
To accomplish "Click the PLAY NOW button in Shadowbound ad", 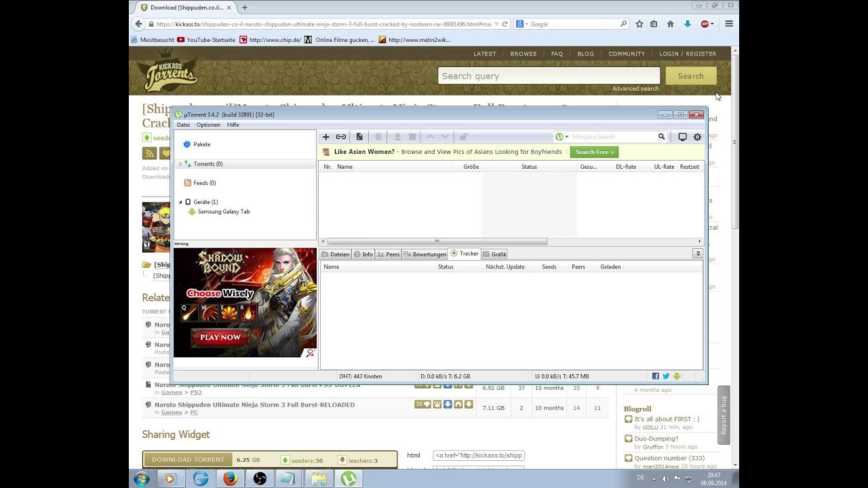I will (x=220, y=337).
